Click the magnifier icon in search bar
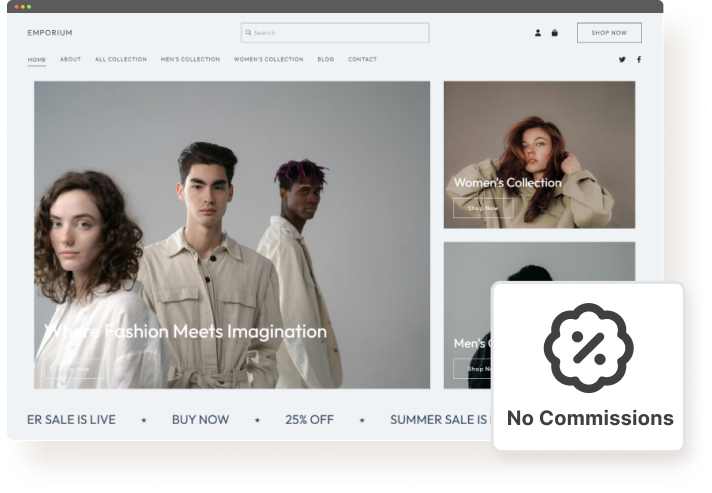Screen dimensions: 712x493 tap(248, 33)
